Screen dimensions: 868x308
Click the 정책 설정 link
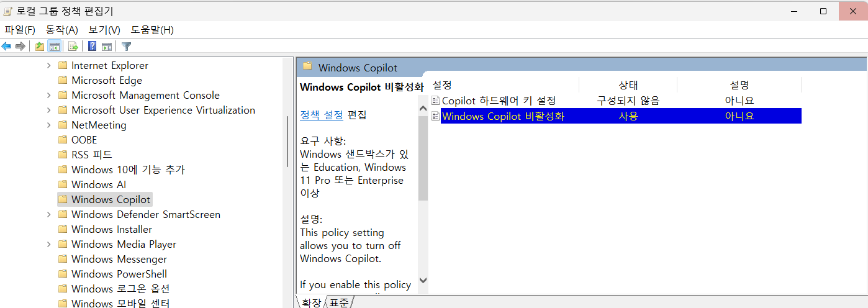pos(322,115)
